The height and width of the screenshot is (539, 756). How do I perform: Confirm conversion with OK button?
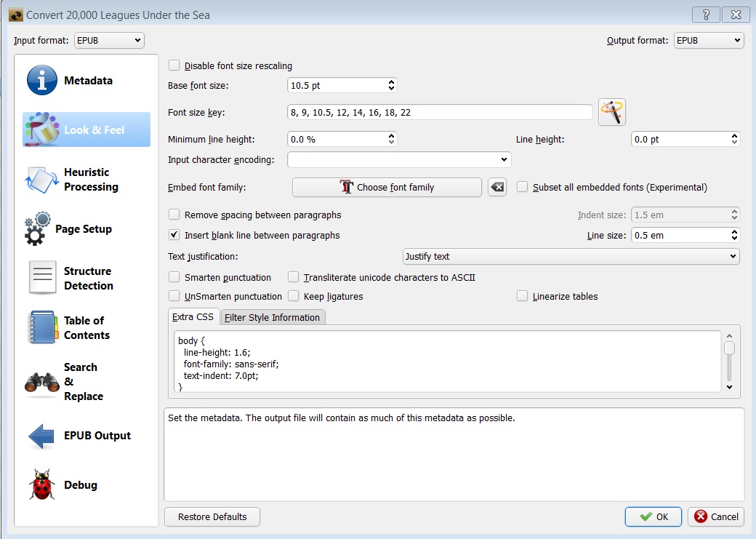click(654, 516)
